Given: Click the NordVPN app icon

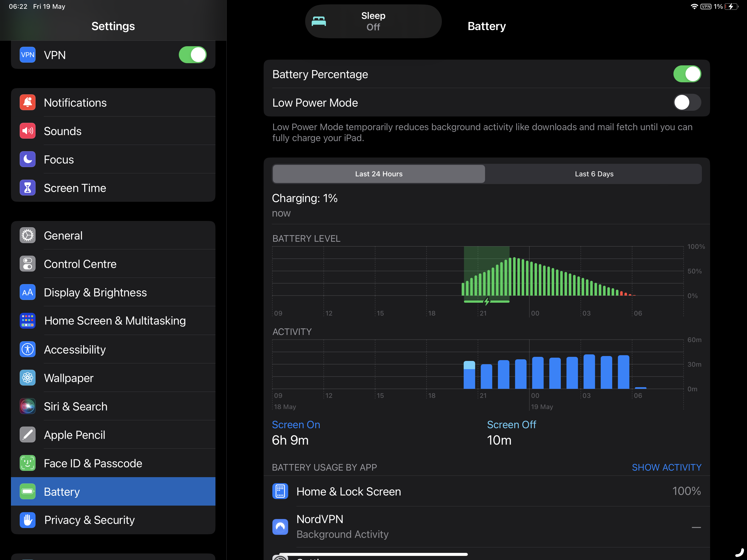Looking at the screenshot, I should click(280, 527).
